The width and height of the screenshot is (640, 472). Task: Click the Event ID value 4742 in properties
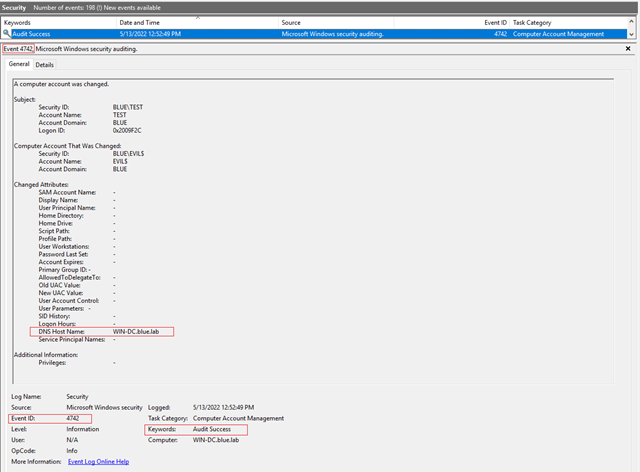(x=73, y=418)
